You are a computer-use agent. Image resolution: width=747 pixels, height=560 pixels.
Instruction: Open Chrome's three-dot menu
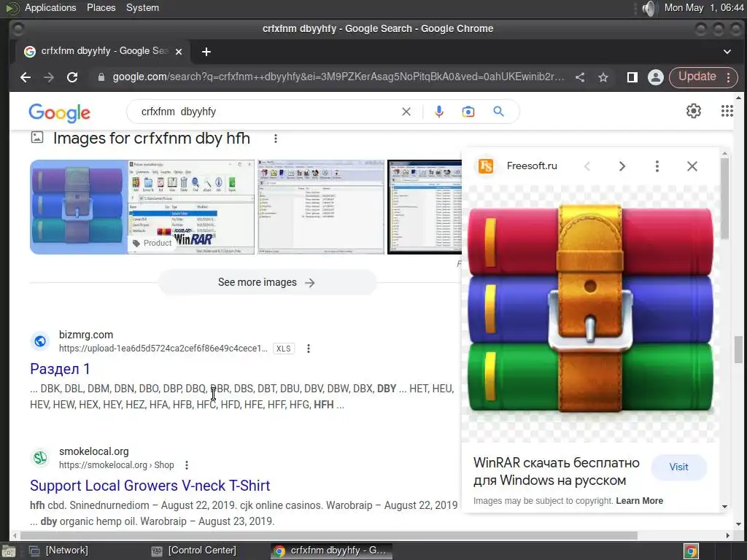click(x=729, y=77)
